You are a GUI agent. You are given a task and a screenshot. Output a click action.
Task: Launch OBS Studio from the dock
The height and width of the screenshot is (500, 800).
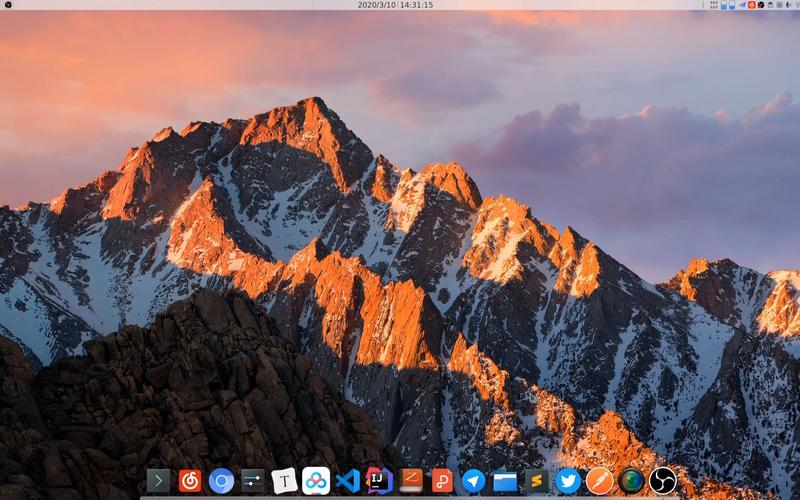663,481
